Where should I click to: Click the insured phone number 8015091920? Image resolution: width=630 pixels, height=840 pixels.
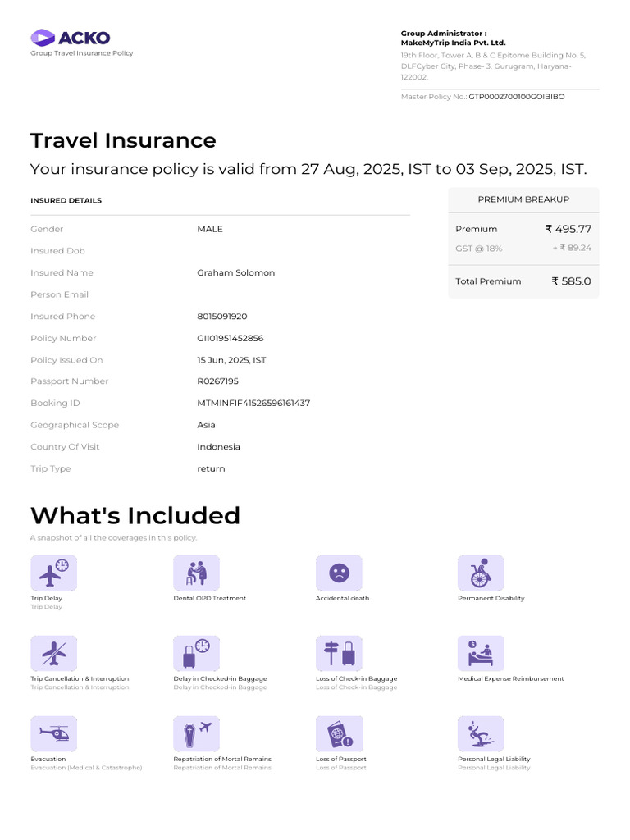[x=221, y=316]
